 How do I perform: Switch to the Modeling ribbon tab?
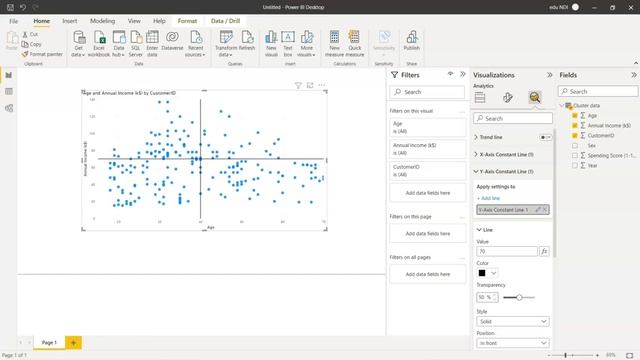point(102,21)
